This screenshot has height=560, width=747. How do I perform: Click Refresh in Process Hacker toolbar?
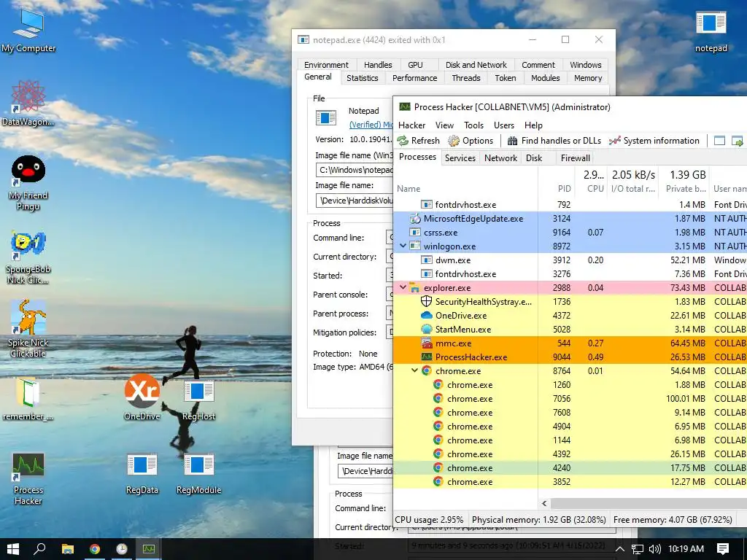click(x=418, y=141)
